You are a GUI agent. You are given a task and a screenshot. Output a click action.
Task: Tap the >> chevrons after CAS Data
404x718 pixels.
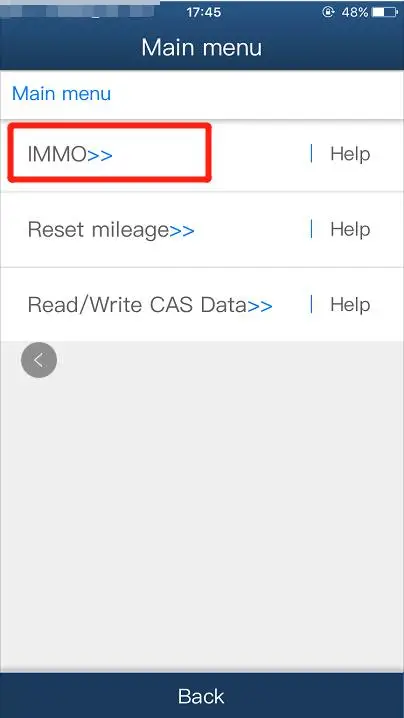pyautogui.click(x=260, y=306)
